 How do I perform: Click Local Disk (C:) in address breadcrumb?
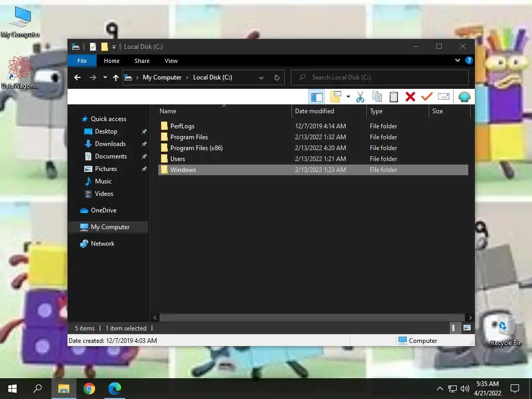coord(212,77)
